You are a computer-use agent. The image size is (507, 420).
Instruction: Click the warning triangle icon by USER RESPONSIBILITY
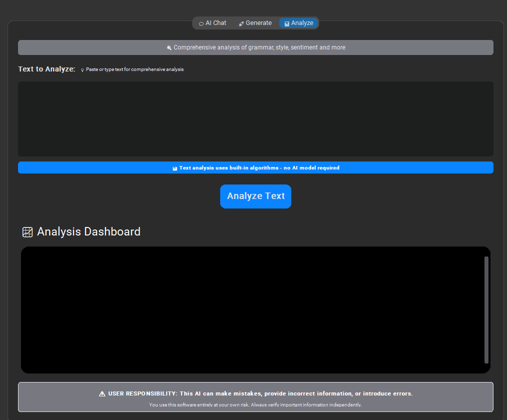102,394
